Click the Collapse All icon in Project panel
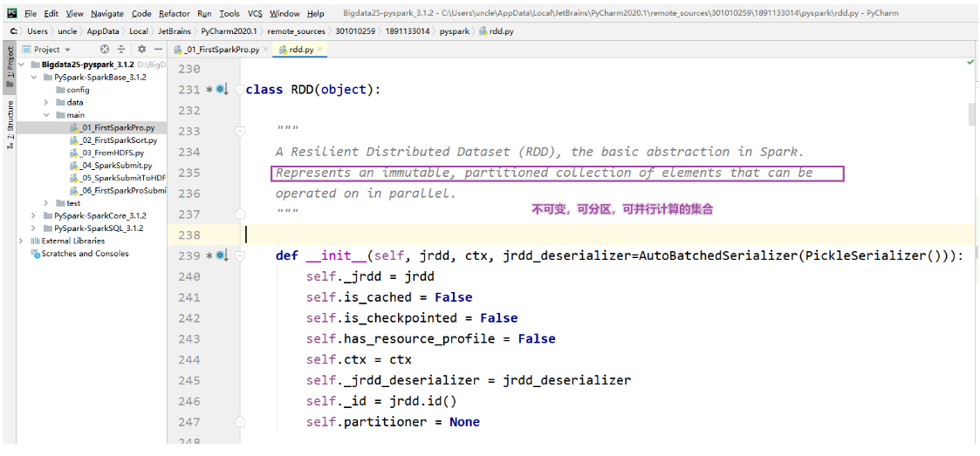 tap(121, 50)
